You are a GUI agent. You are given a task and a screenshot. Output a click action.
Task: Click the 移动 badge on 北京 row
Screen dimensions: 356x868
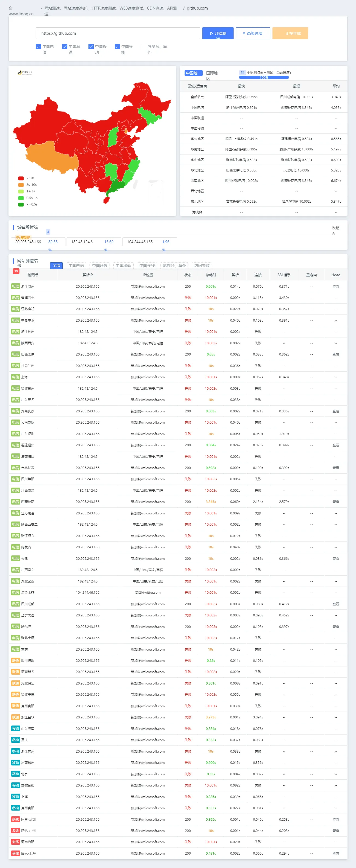[x=16, y=774]
